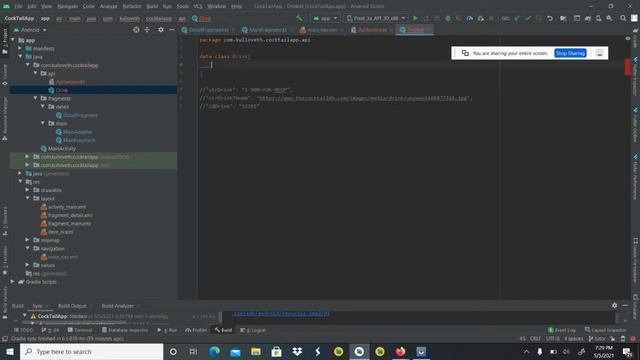Toggle the Terminal tool window
The image size is (640, 360).
80,330
